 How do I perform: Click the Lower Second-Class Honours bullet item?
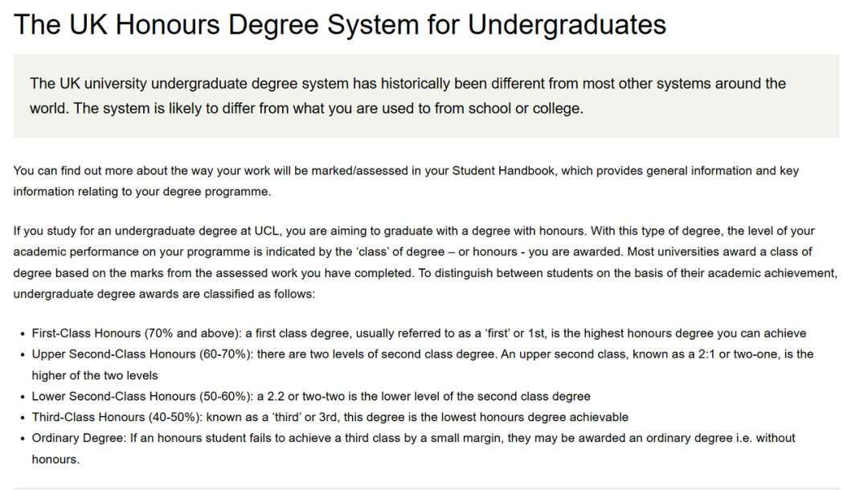coord(311,396)
